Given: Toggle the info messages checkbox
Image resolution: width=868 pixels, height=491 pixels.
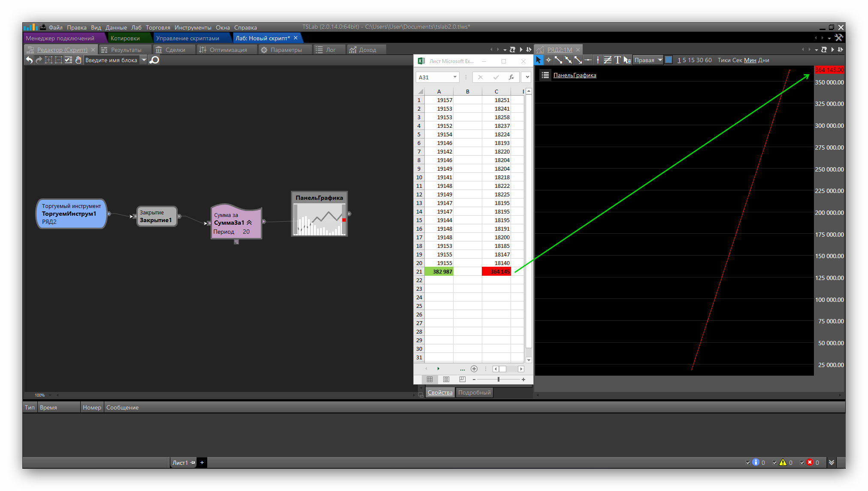Looking at the screenshot, I should pyautogui.click(x=748, y=462).
